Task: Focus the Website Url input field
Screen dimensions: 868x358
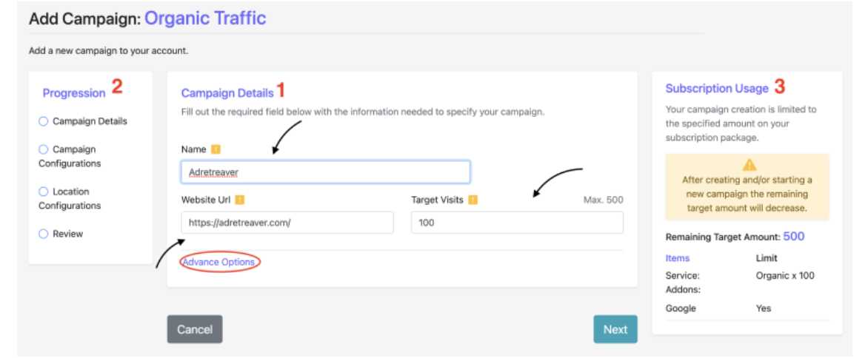Action: (x=287, y=223)
